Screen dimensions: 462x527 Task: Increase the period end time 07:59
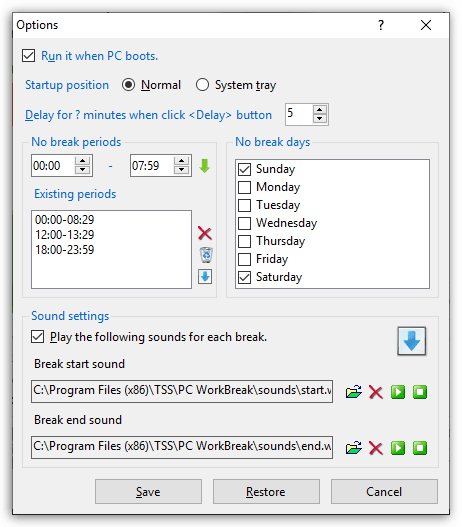[x=181, y=161]
